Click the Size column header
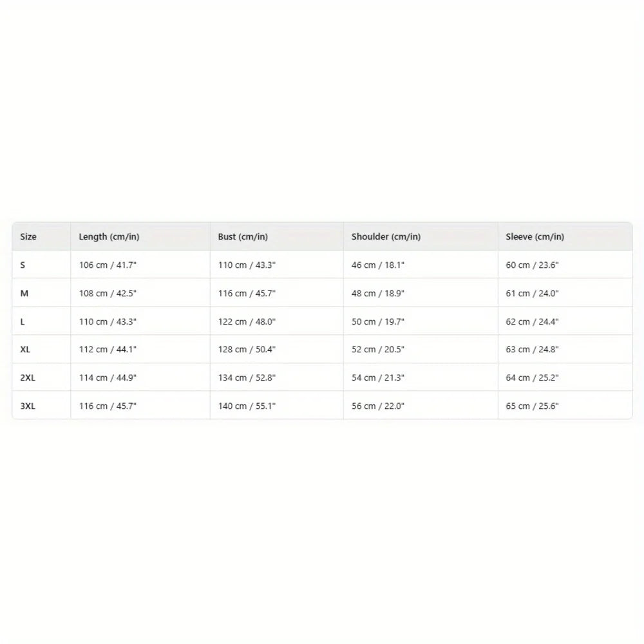This screenshot has width=644, height=644. click(28, 236)
